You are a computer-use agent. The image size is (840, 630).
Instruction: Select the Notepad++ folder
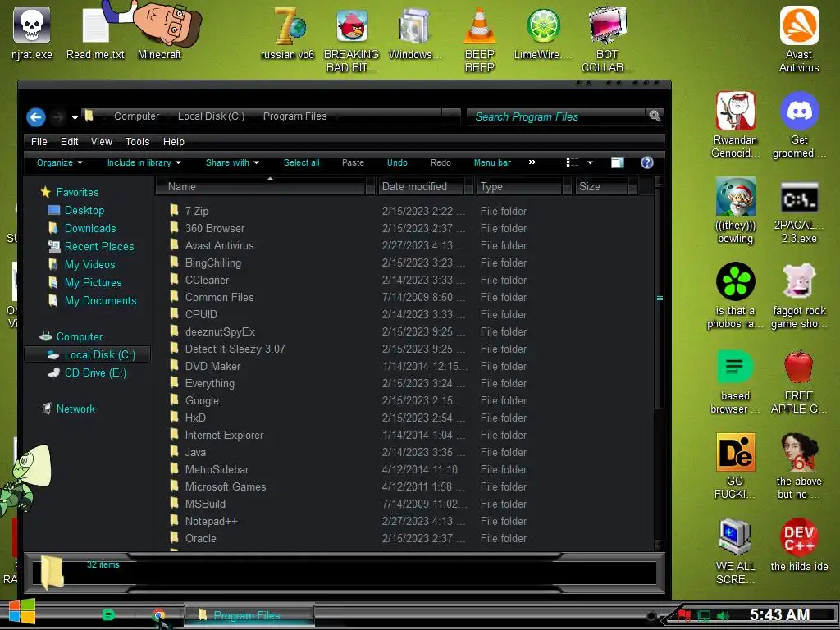[211, 521]
